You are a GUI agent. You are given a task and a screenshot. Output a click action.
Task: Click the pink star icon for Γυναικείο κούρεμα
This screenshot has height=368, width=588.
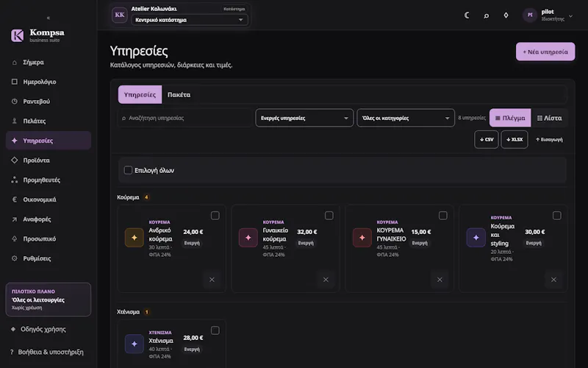[x=248, y=237]
